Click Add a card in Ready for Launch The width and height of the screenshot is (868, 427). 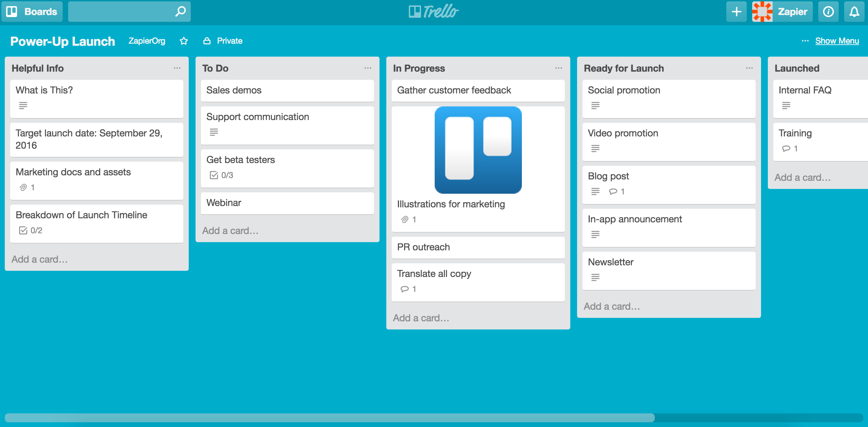coord(613,306)
